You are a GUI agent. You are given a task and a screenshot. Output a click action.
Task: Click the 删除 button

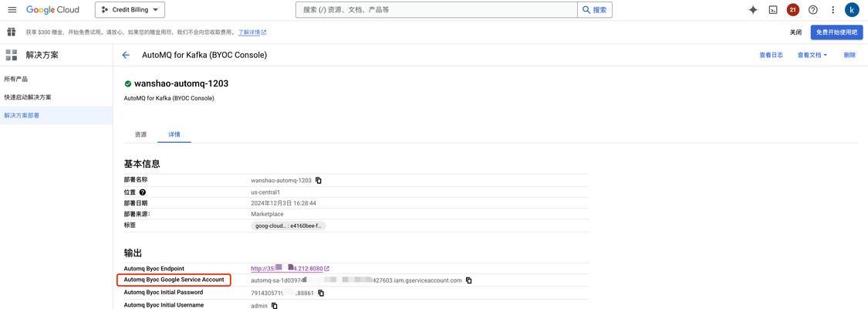[849, 56]
